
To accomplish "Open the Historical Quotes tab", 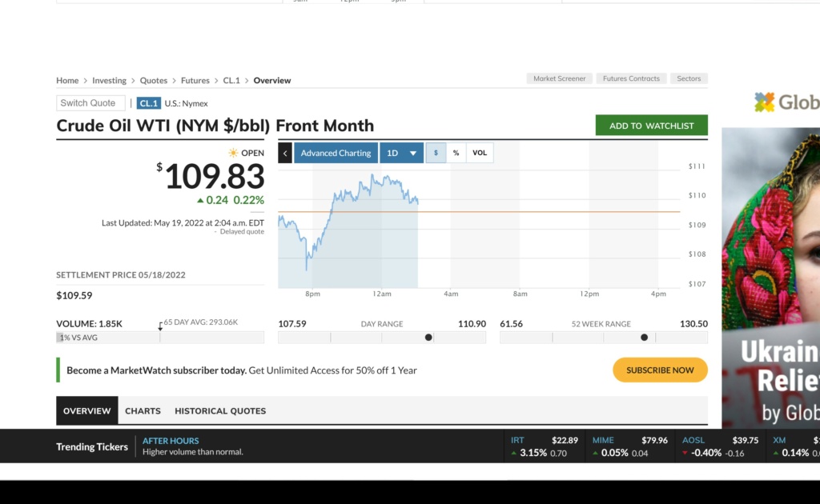I will [220, 410].
